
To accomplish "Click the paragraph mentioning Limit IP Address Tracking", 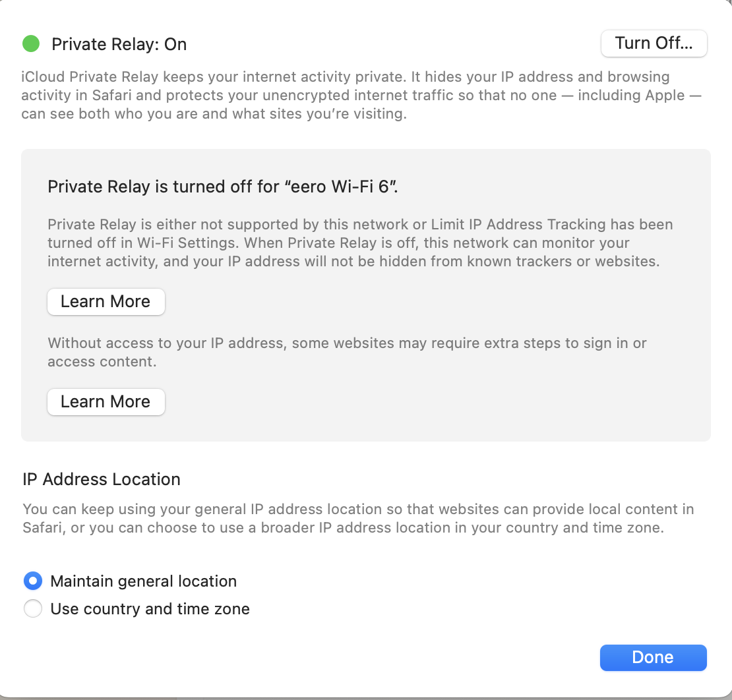I will 360,243.
